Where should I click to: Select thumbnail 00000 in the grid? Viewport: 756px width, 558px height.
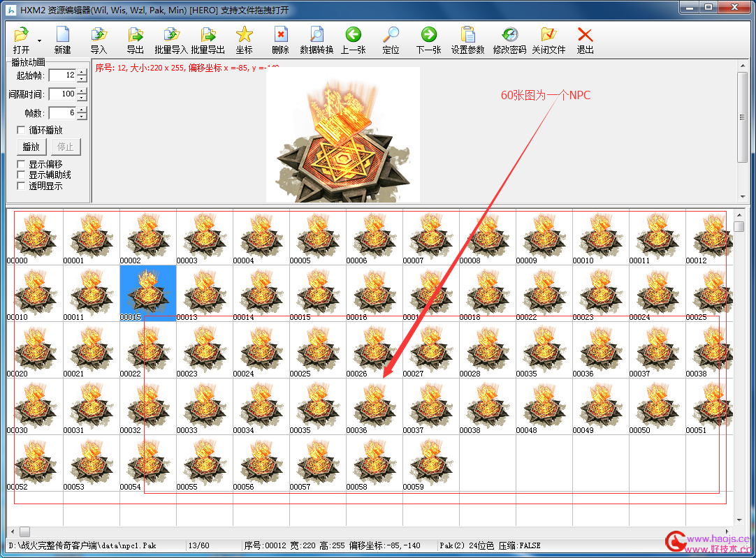(x=35, y=237)
